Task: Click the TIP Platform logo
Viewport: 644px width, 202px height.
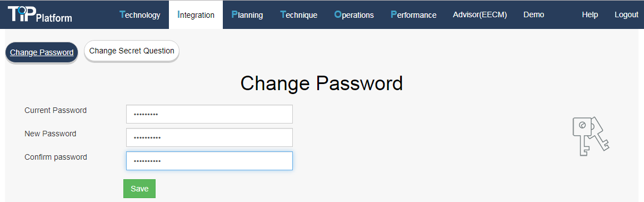Action: 40,14
